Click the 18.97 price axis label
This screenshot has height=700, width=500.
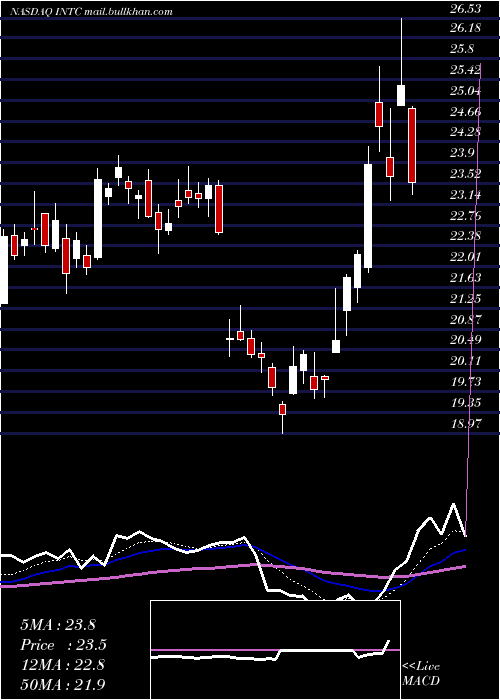click(465, 423)
